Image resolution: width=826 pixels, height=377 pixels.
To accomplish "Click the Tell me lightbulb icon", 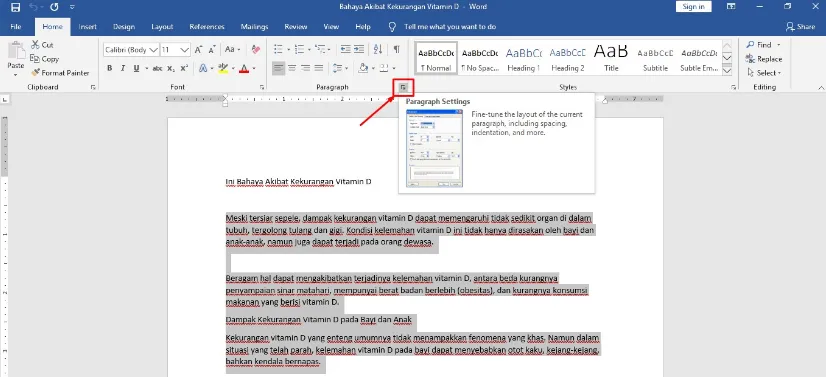I will pos(392,27).
